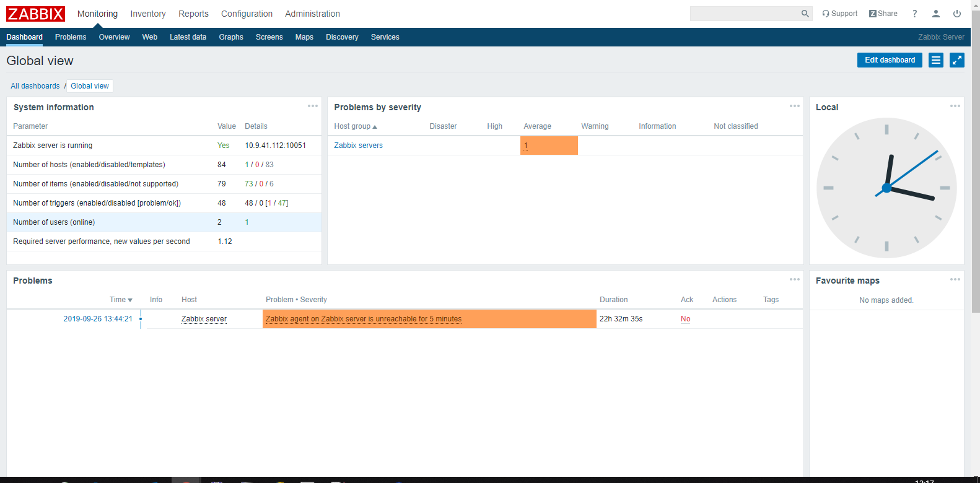This screenshot has width=980, height=483.
Task: Select the Dashboard submenu tab
Action: [25, 37]
